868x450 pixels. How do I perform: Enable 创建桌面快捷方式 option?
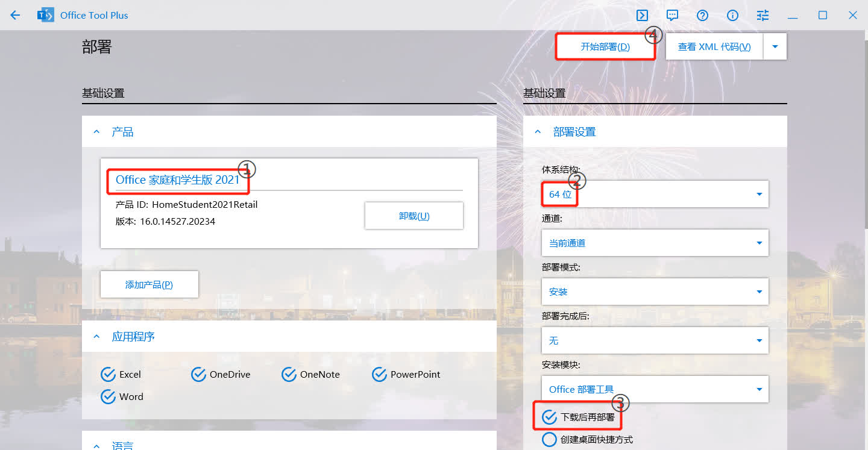(x=549, y=440)
